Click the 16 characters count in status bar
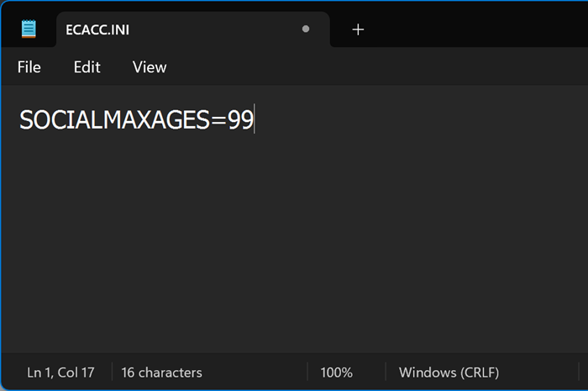588x391 pixels. (x=161, y=372)
